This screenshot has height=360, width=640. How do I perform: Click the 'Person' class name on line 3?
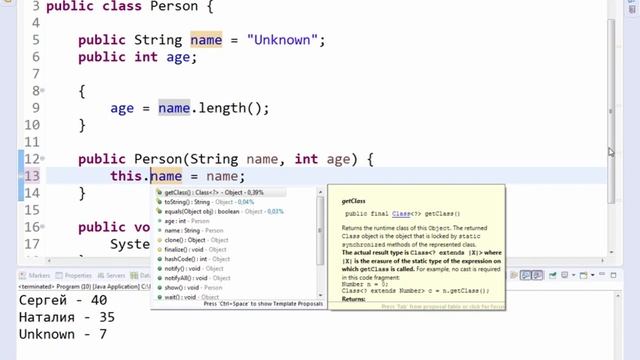coord(174,7)
